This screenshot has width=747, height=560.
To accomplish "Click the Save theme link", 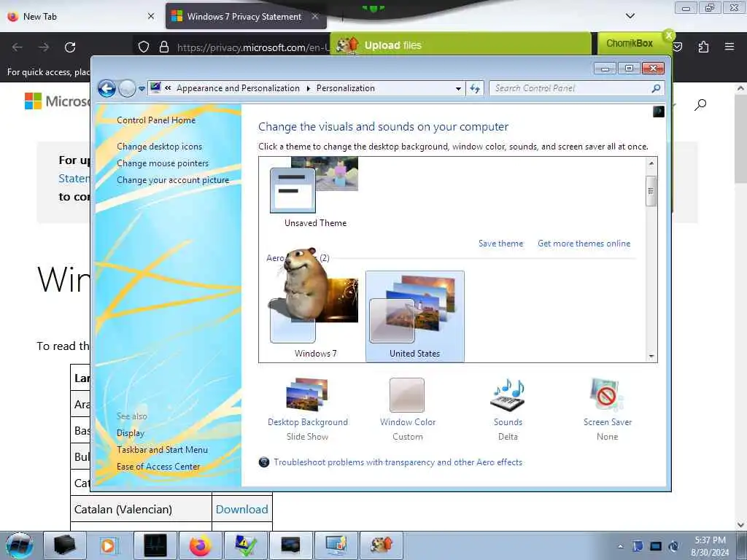I will (500, 244).
